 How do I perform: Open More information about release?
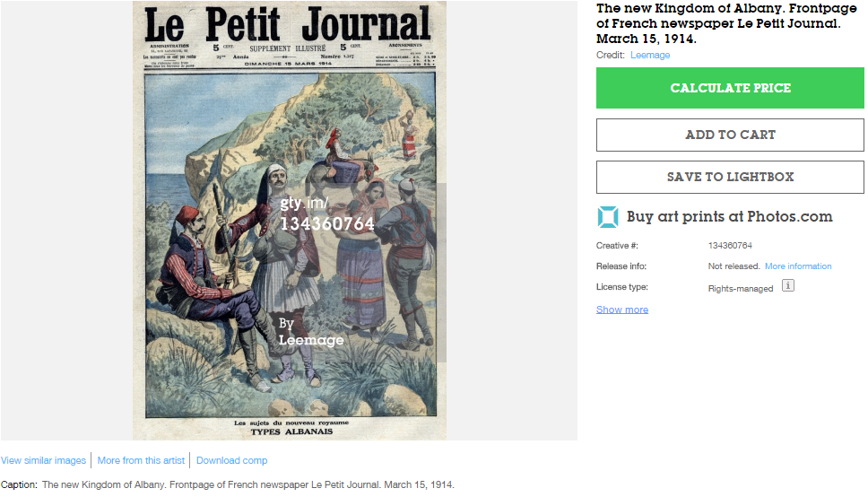tap(798, 266)
